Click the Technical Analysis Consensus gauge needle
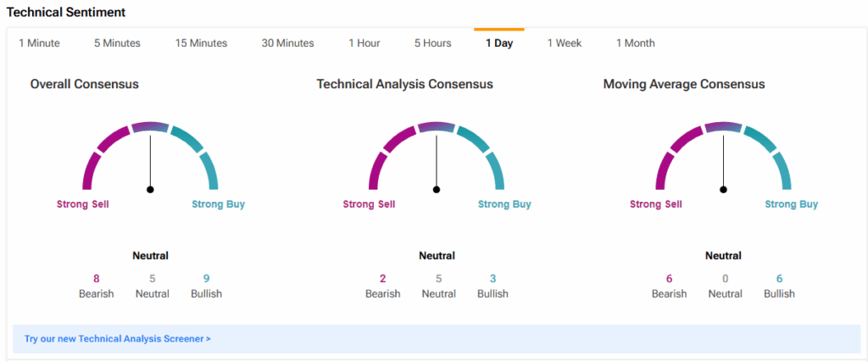Image resolution: width=868 pixels, height=362 pixels. pos(437,161)
